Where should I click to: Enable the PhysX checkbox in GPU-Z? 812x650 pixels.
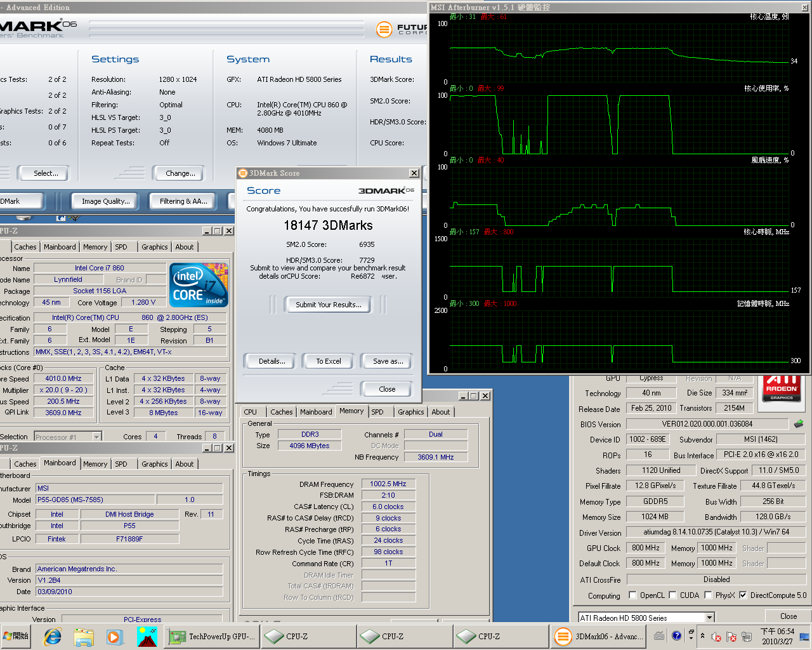pos(708,595)
